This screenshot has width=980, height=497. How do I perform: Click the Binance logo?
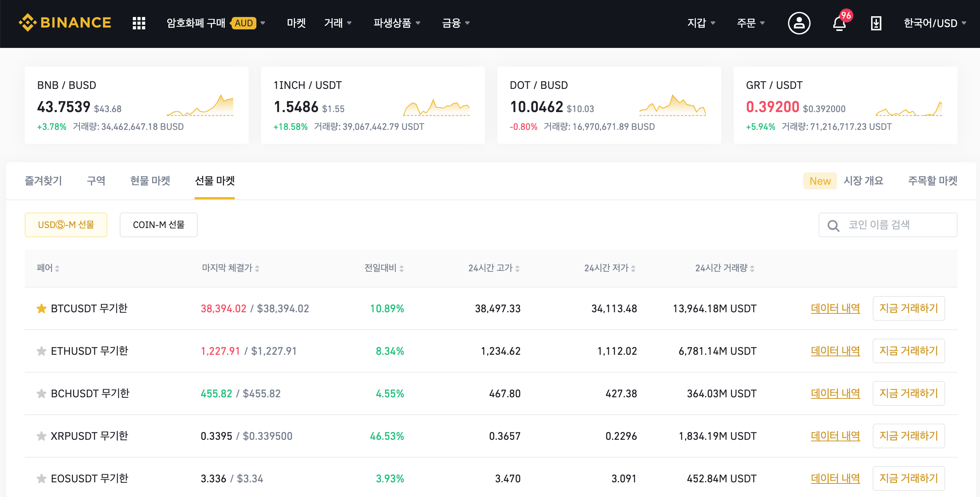coord(65,23)
